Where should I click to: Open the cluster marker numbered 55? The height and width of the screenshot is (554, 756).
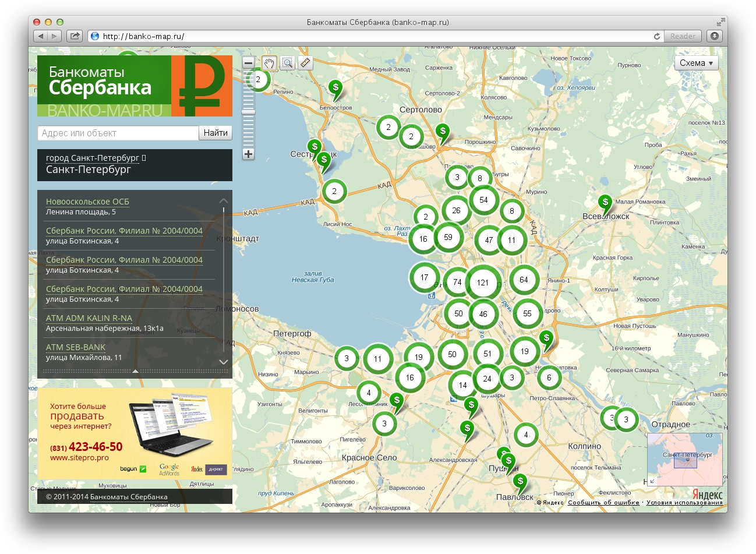coord(527,313)
